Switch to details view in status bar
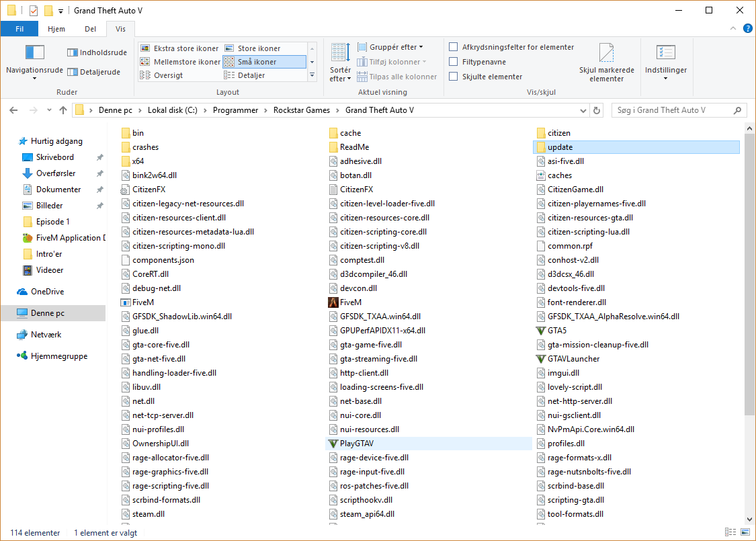Viewport: 756px width, 541px height. [x=730, y=532]
